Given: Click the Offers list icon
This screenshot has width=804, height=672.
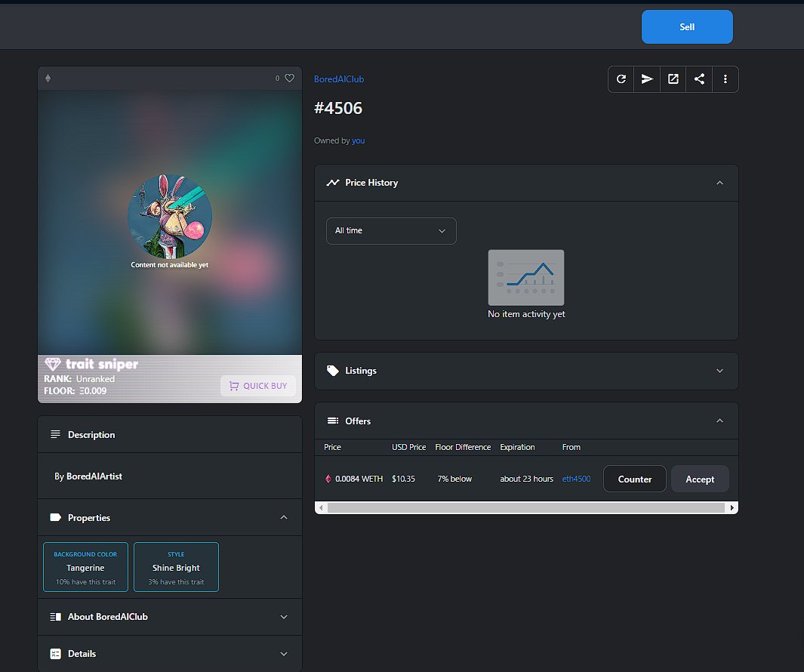Looking at the screenshot, I should 333,421.
